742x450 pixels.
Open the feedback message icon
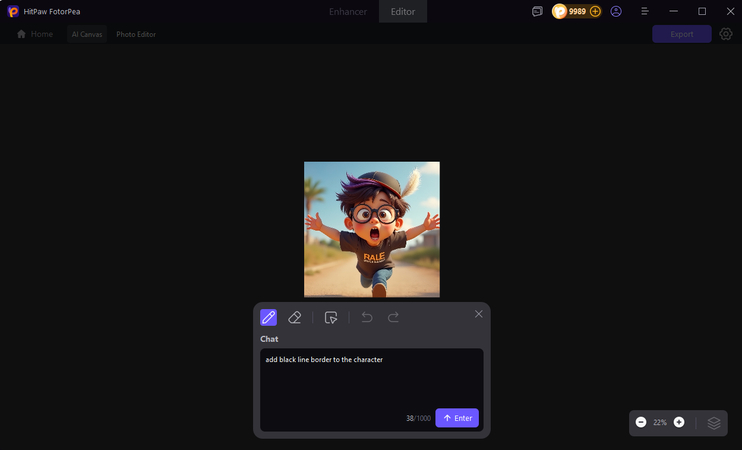537,11
